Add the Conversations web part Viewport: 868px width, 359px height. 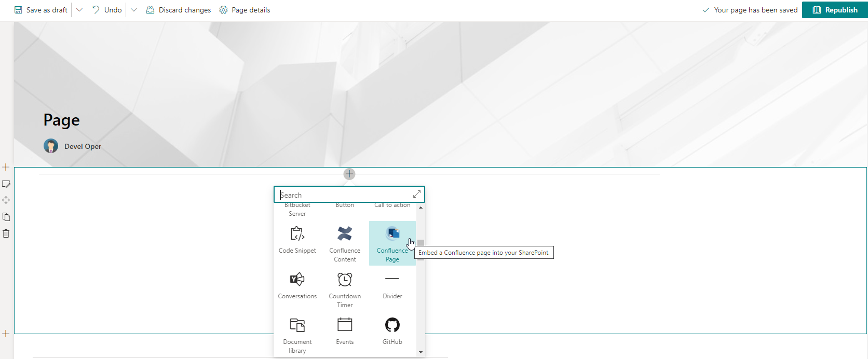[297, 286]
